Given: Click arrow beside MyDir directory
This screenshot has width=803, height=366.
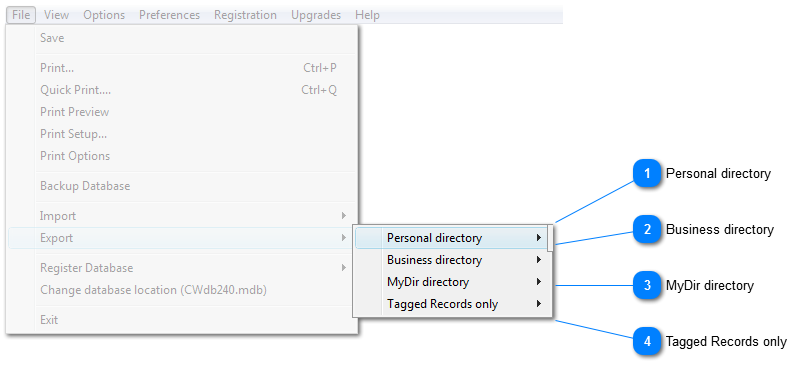Looking at the screenshot, I should [x=539, y=282].
